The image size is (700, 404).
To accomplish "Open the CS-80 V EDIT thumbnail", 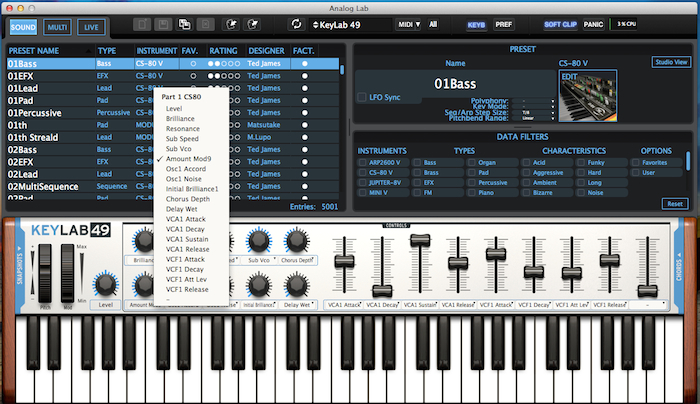I will pyautogui.click(x=588, y=96).
